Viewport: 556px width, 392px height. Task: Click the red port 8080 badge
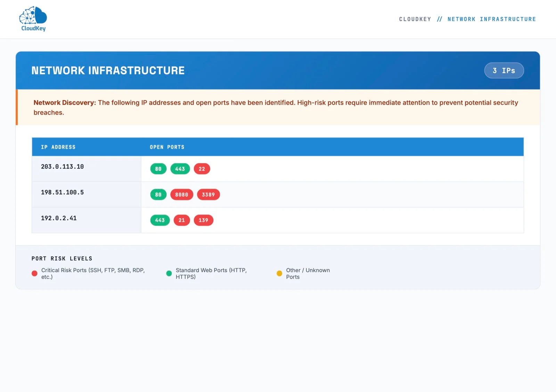click(x=182, y=194)
